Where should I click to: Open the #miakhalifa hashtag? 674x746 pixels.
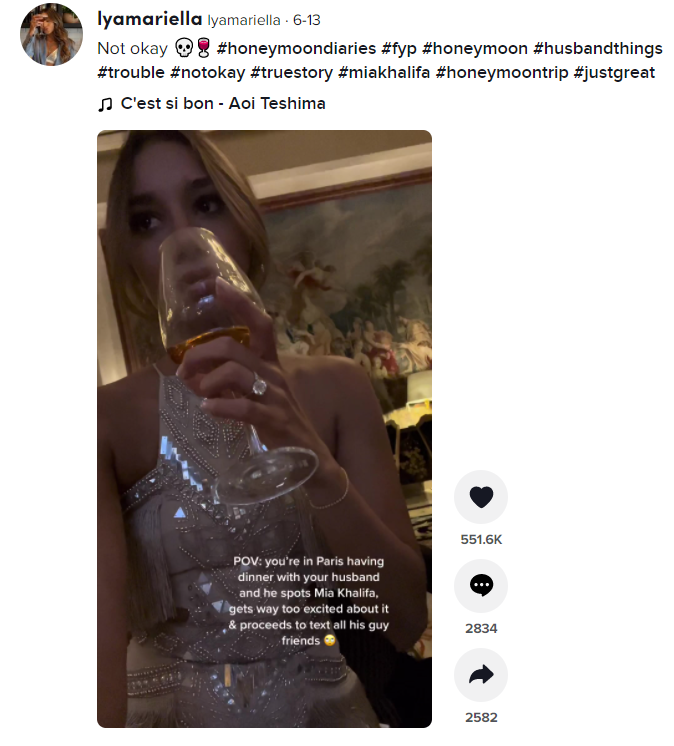[x=384, y=73]
